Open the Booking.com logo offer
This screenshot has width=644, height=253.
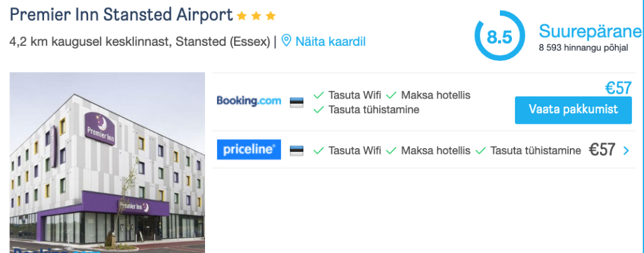(248, 100)
